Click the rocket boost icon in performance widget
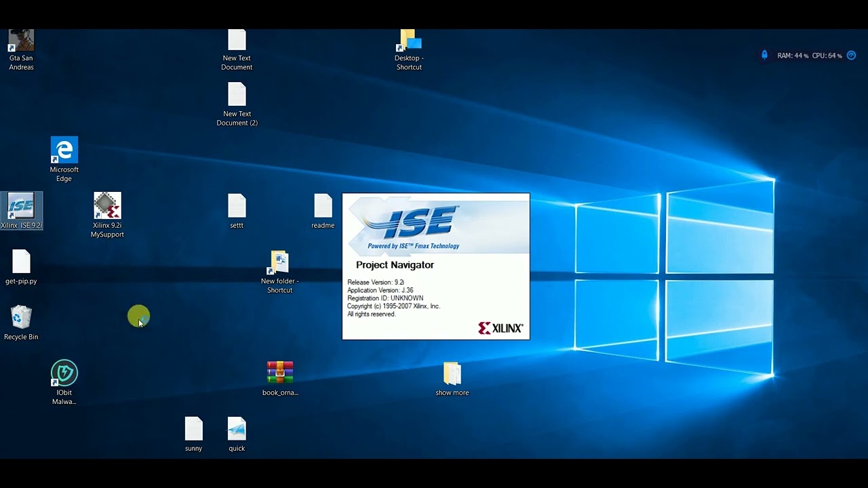The image size is (868, 488). [764, 55]
